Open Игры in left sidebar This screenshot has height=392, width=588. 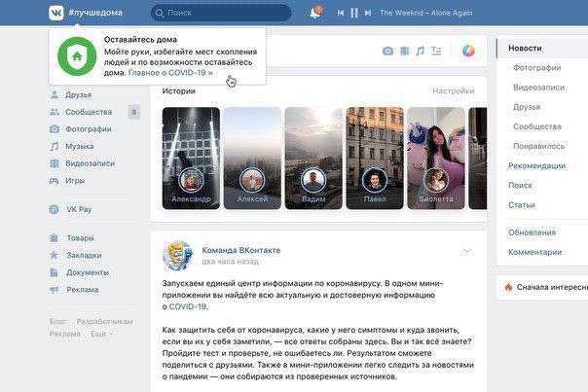click(75, 181)
